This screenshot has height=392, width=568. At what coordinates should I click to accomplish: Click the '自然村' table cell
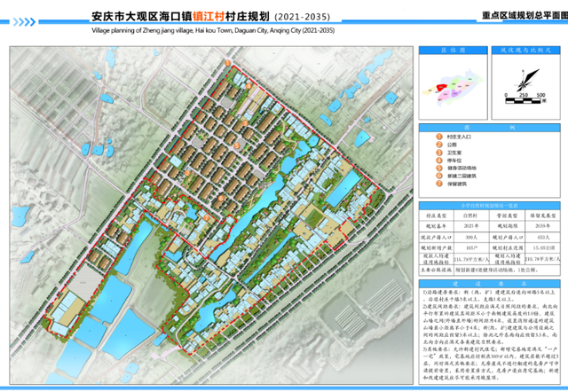471,216
